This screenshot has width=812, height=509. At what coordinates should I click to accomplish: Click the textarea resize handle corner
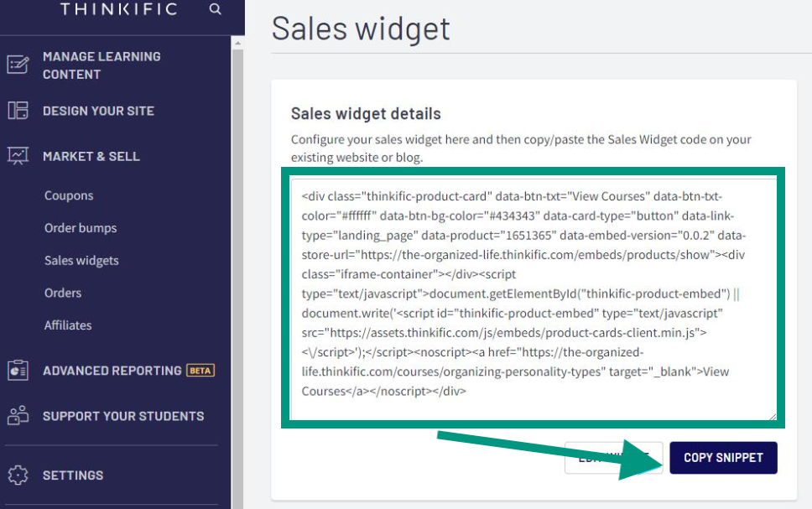point(772,416)
